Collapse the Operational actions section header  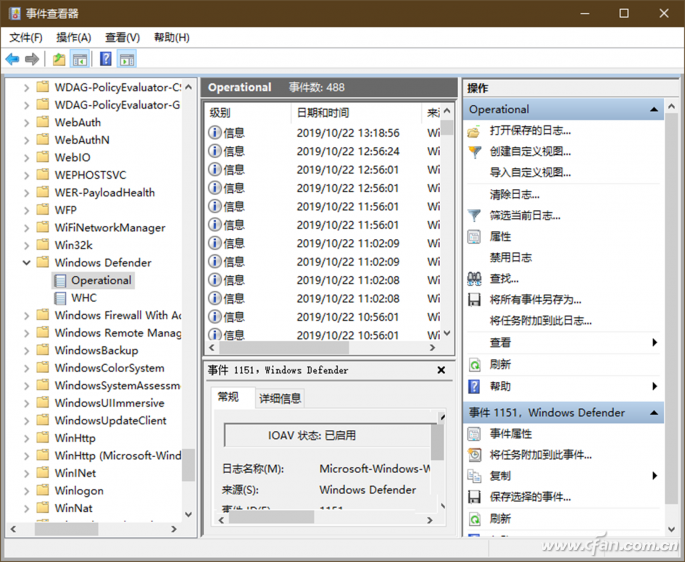pos(654,109)
